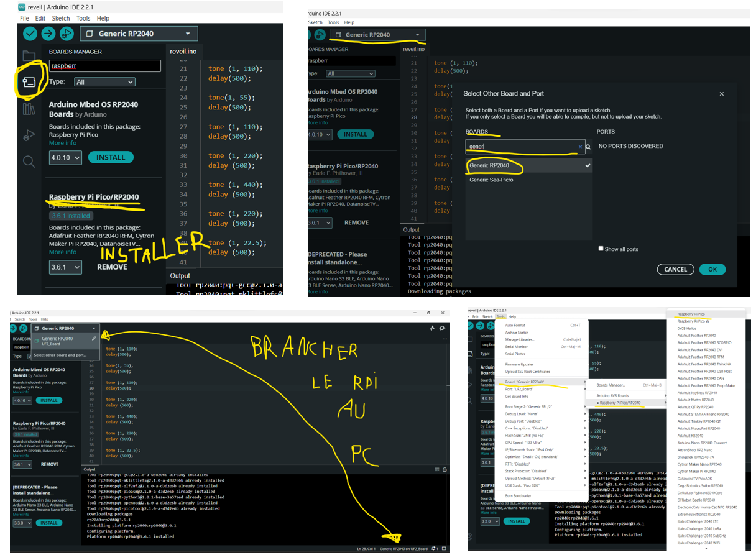
Task: Click REMOVE next to 3.6.1 in bottom-left screenshot
Action: pos(50,464)
